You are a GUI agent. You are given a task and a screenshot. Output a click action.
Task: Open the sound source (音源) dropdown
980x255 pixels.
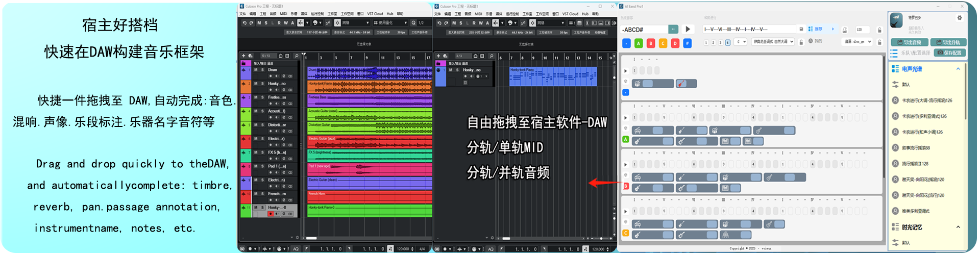coord(857,42)
